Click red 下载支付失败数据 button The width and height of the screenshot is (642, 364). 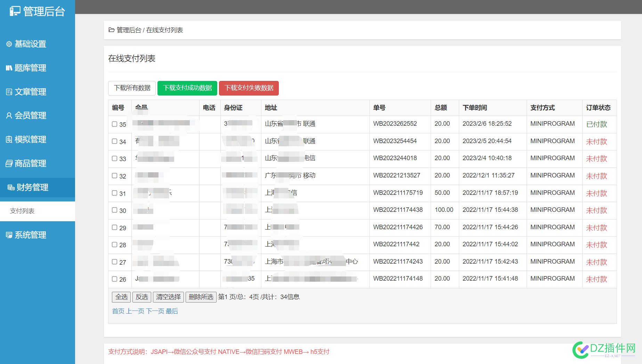[x=249, y=88]
